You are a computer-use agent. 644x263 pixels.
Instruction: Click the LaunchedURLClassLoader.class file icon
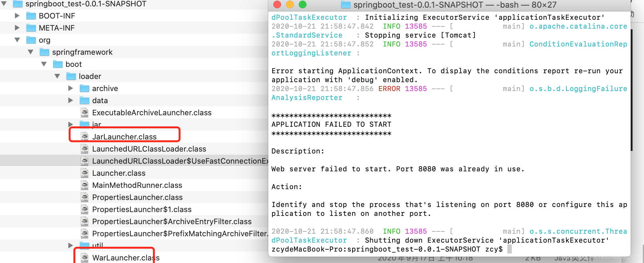coord(85,149)
